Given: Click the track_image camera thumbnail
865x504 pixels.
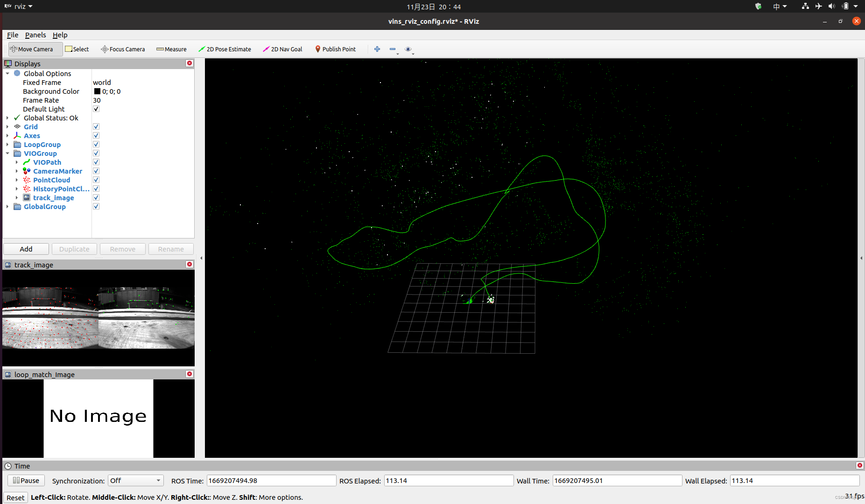Looking at the screenshot, I should click(x=98, y=317).
